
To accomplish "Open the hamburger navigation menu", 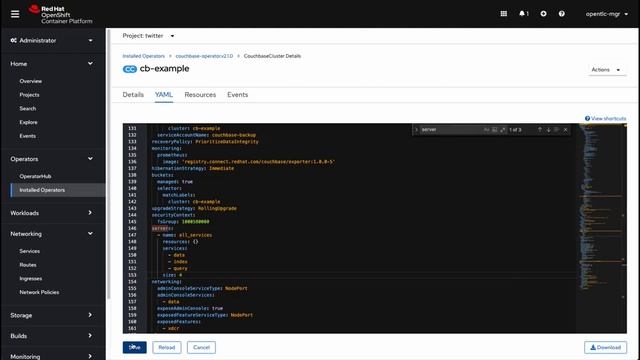I will click(15, 14).
